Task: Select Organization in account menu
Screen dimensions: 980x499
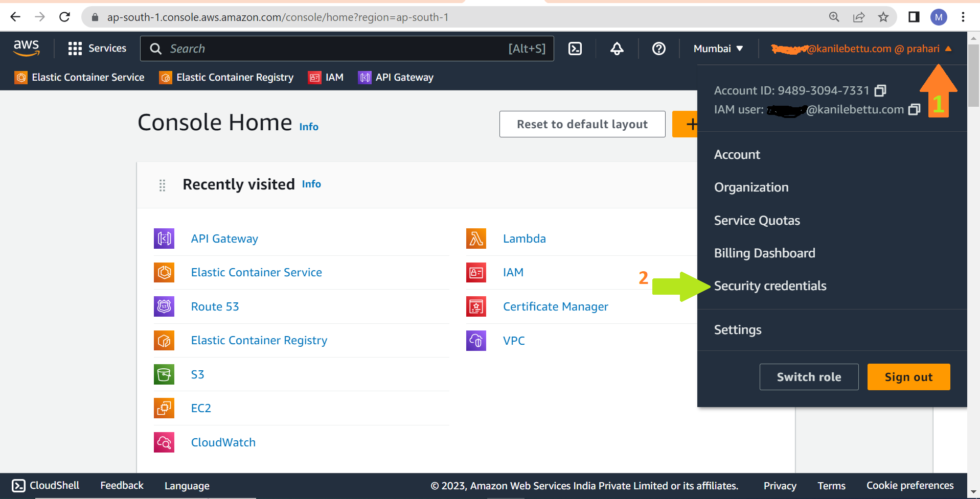Action: [x=751, y=187]
